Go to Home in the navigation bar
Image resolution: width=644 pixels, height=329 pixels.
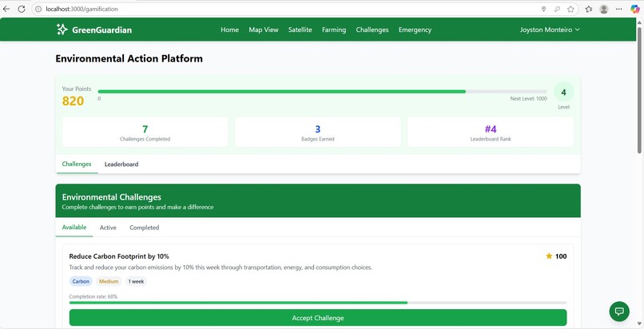pos(229,30)
